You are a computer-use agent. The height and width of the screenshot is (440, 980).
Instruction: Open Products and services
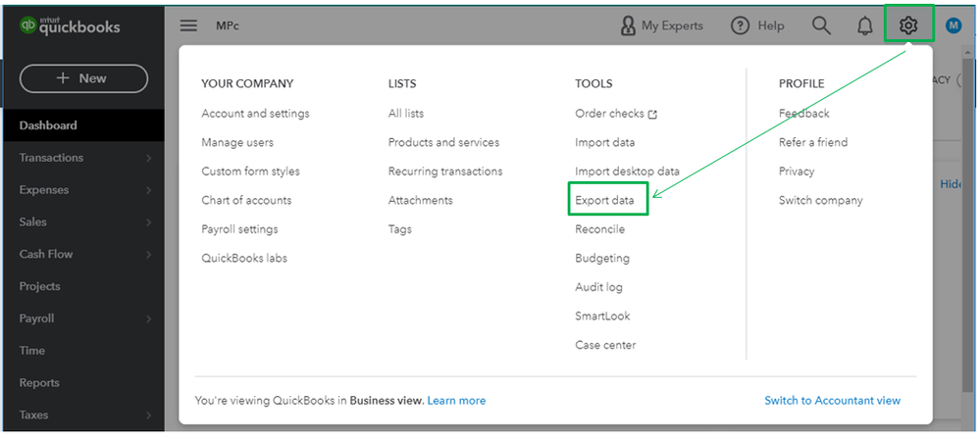click(443, 142)
